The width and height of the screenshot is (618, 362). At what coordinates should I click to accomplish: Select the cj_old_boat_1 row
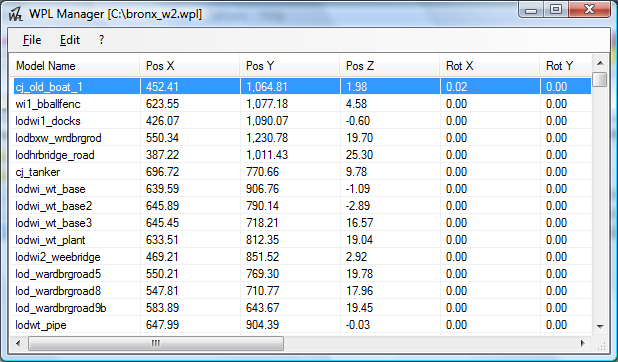pyautogui.click(x=302, y=87)
